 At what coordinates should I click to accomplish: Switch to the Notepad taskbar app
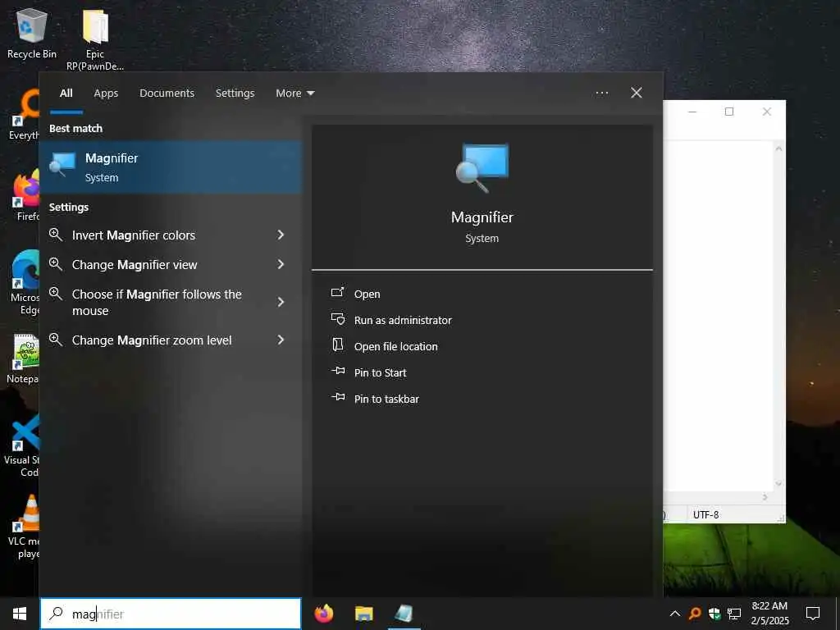[404, 614]
